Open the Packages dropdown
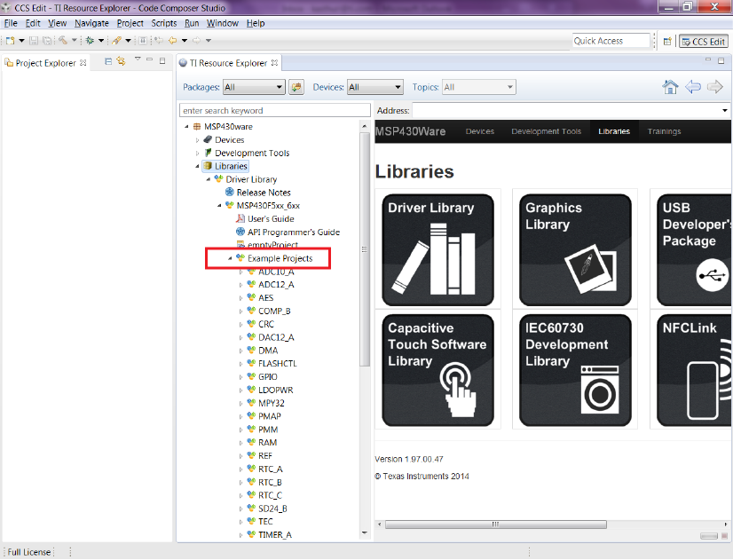733x560 pixels. pos(254,87)
